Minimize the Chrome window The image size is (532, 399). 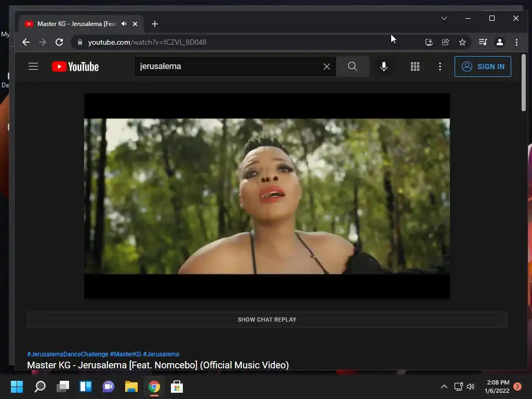(x=468, y=18)
